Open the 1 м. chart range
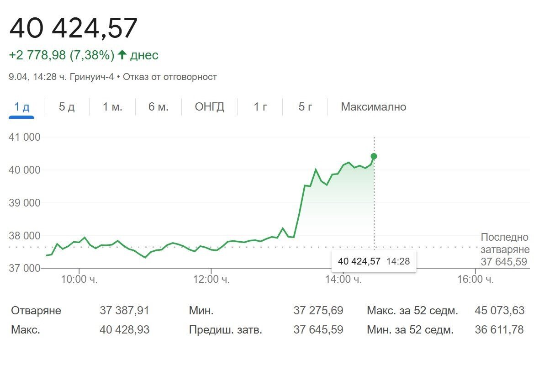Image resolution: width=560 pixels, height=392 pixels. (x=112, y=107)
